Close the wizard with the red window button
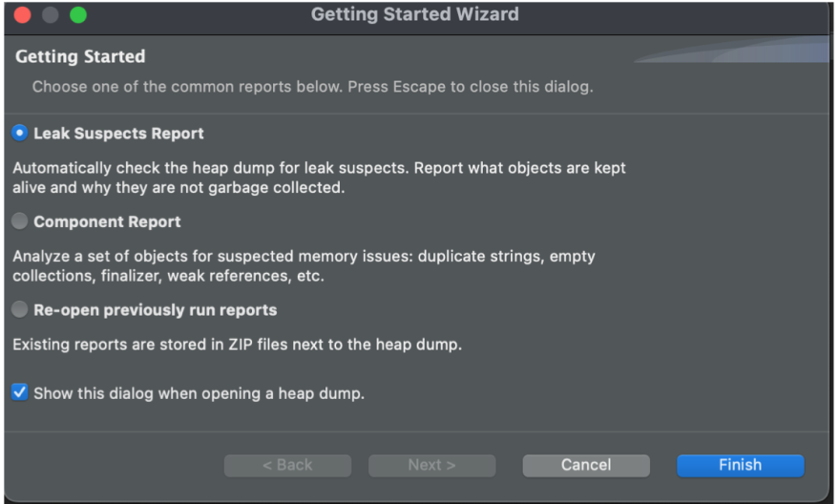Viewport: 840px width, 504px height. [x=23, y=15]
